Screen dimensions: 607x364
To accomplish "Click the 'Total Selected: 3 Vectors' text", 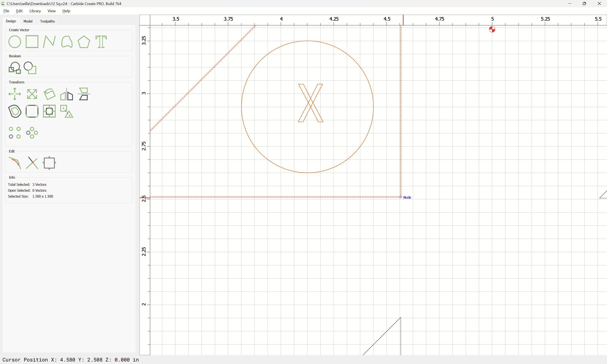I will pyautogui.click(x=27, y=185).
